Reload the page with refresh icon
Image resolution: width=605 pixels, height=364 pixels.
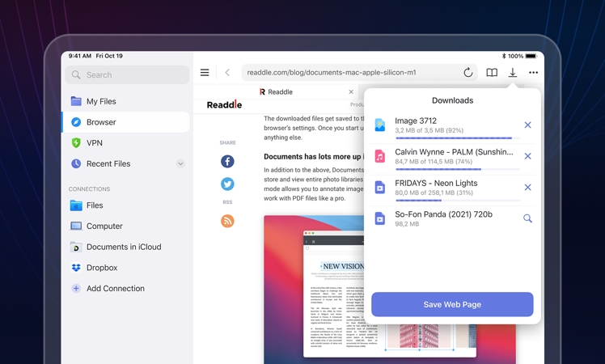(x=467, y=73)
